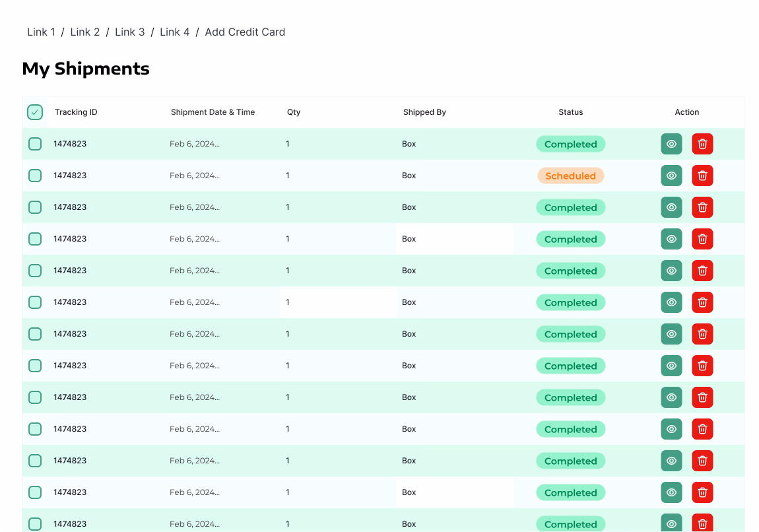The image size is (759, 532).
Task: Sort by Tracking ID column header
Action: (x=76, y=112)
